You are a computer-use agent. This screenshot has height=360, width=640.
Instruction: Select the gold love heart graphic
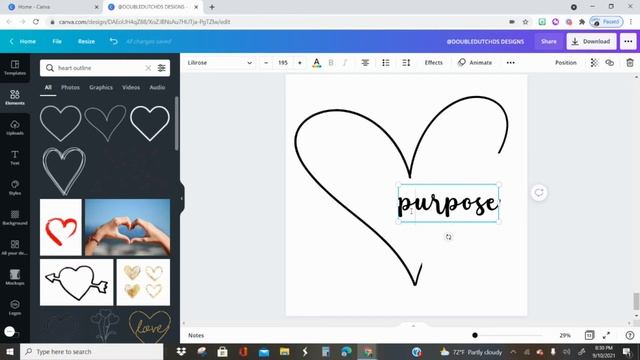tap(150, 326)
